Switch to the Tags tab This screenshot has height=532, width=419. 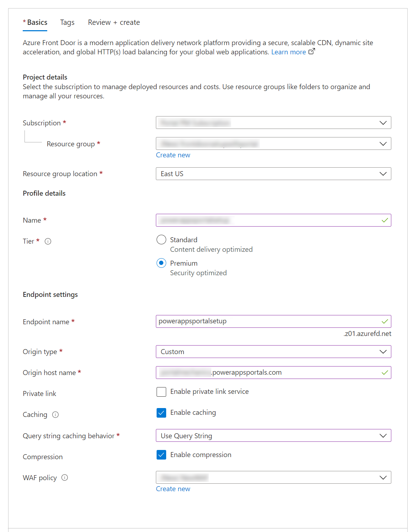coord(67,22)
